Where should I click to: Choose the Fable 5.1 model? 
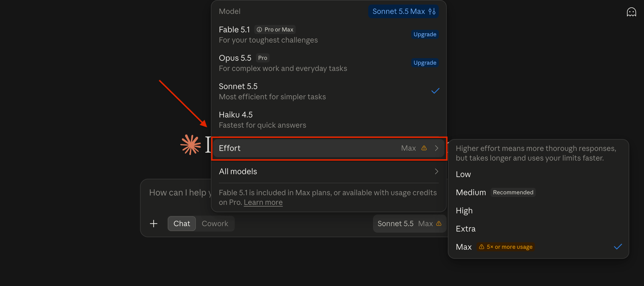329,35
